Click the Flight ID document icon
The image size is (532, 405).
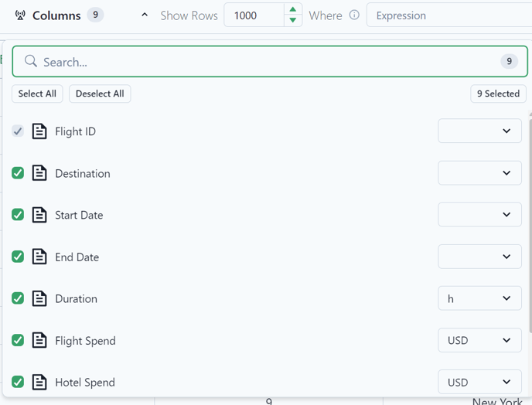coord(39,131)
